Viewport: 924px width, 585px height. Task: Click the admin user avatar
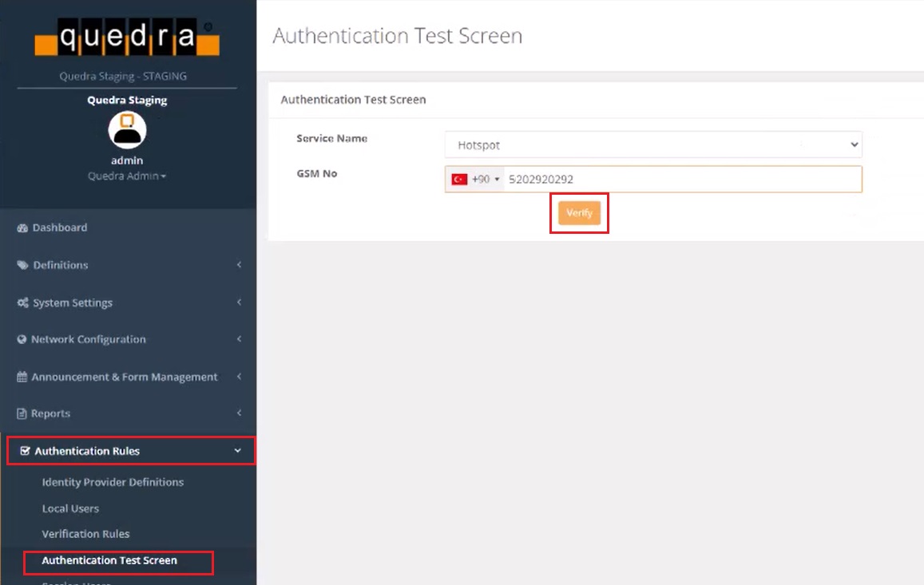tap(127, 130)
